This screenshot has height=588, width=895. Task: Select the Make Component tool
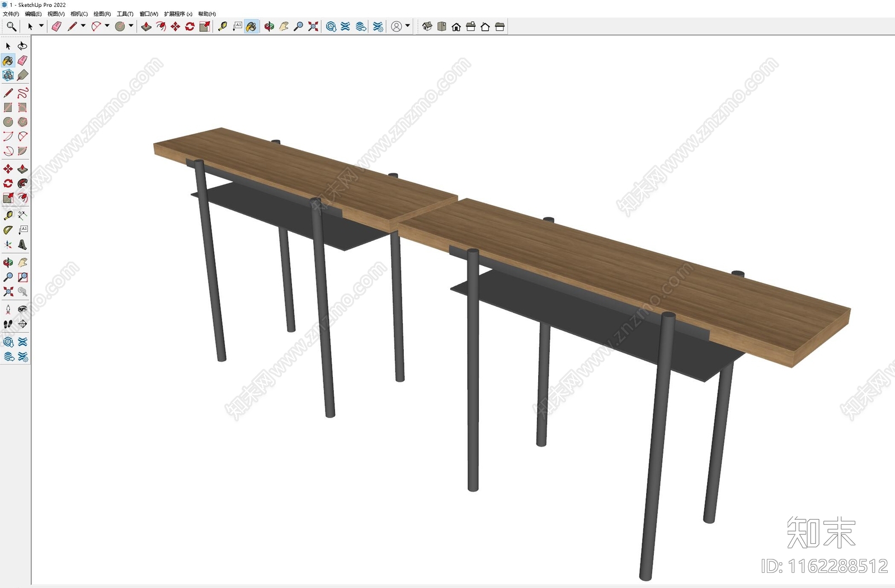tap(8, 75)
